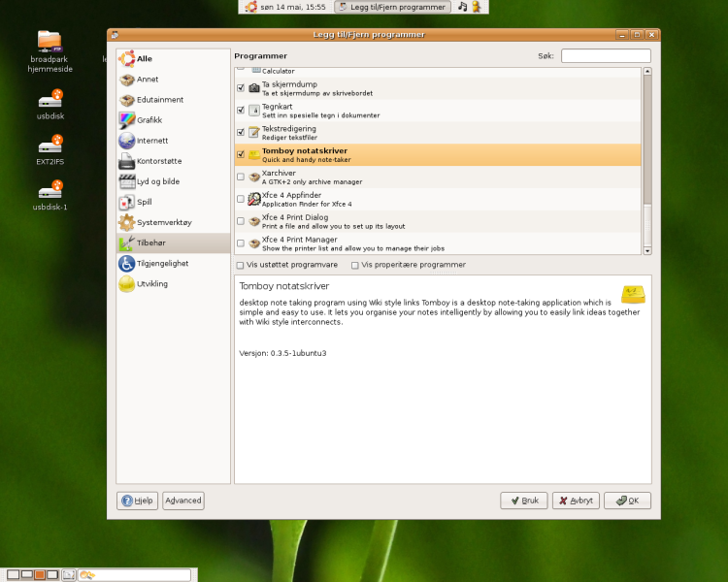The width and height of the screenshot is (728, 582).
Task: Uncheck the Tegnkart checkbox
Action: click(241, 110)
